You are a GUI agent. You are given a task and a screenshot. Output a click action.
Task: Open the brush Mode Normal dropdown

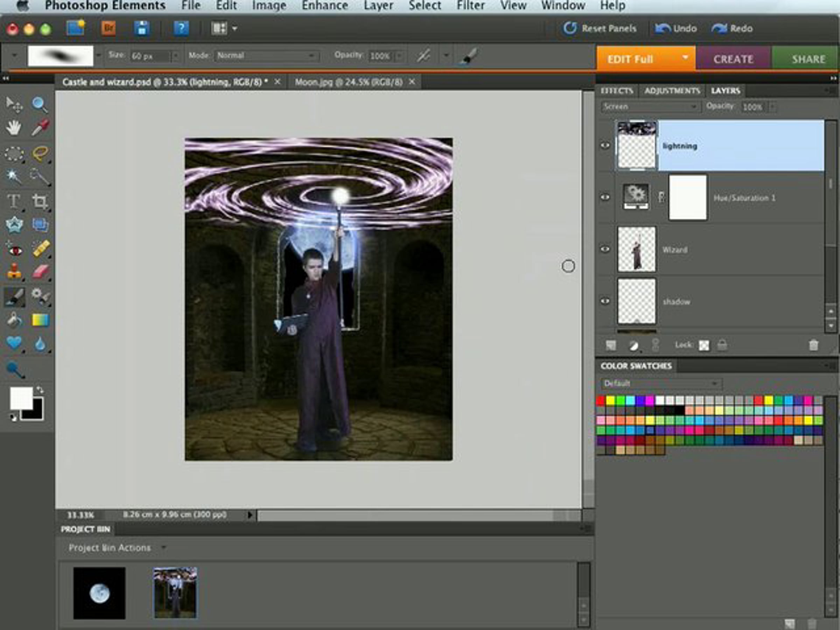(266, 56)
